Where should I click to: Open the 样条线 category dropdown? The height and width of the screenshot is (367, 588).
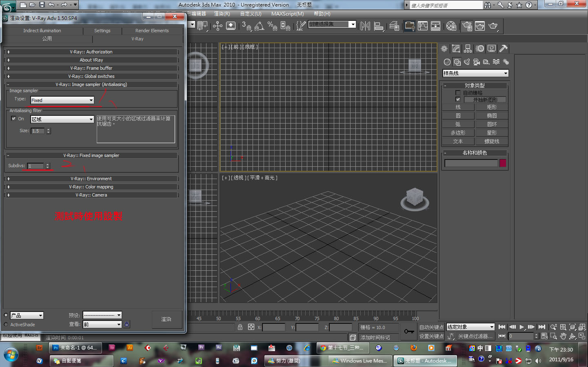pyautogui.click(x=476, y=73)
